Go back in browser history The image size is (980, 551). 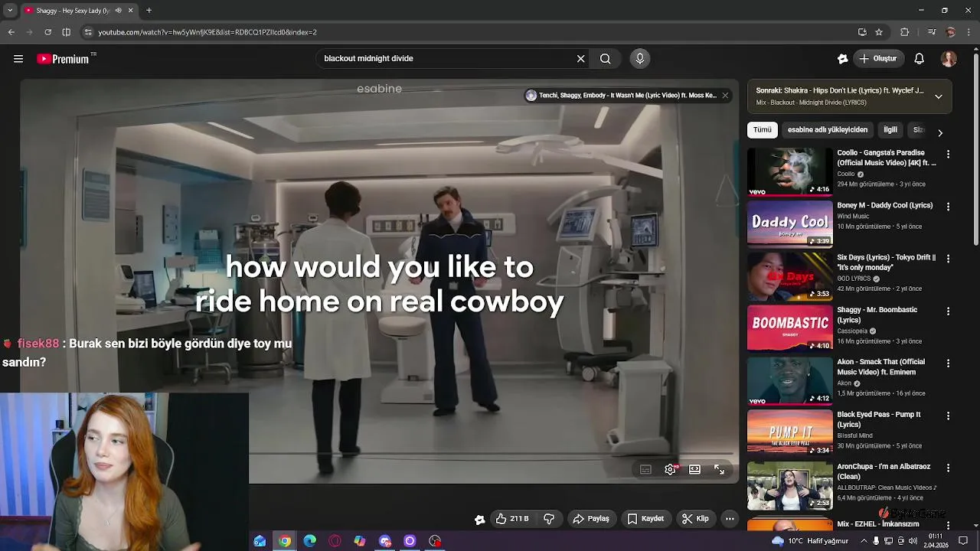(11, 32)
